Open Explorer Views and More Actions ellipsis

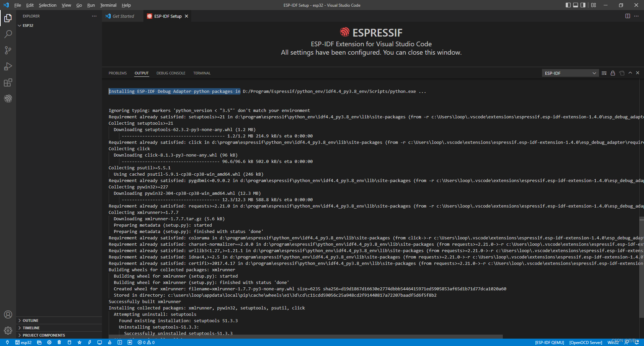[x=94, y=16]
